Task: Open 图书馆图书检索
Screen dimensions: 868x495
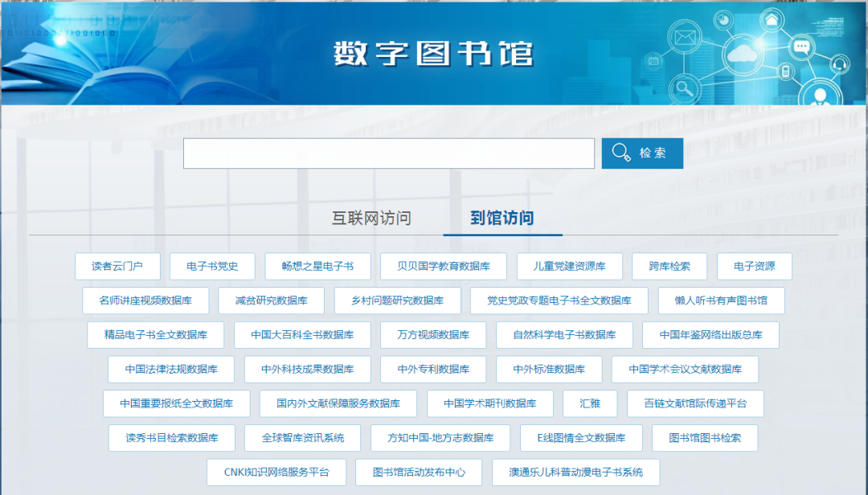Action: pyautogui.click(x=705, y=438)
